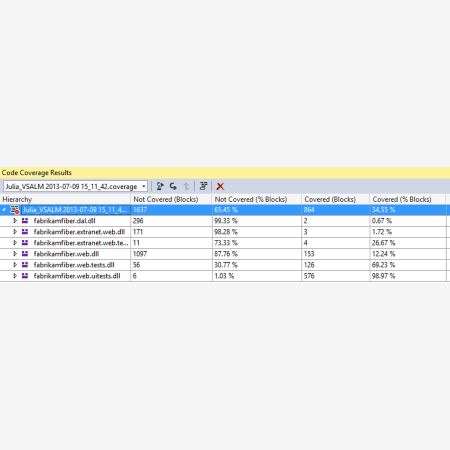Click the assembly icon beside fabrikamfiber.extranet.web.te...
450x450 pixels.
(x=25, y=243)
